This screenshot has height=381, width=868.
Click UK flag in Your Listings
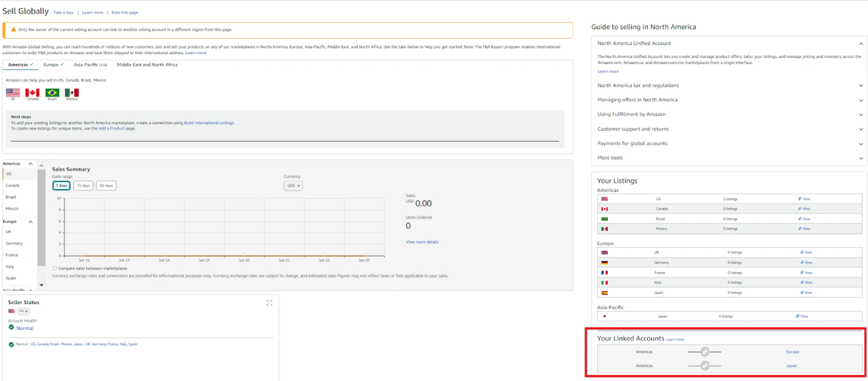point(604,253)
